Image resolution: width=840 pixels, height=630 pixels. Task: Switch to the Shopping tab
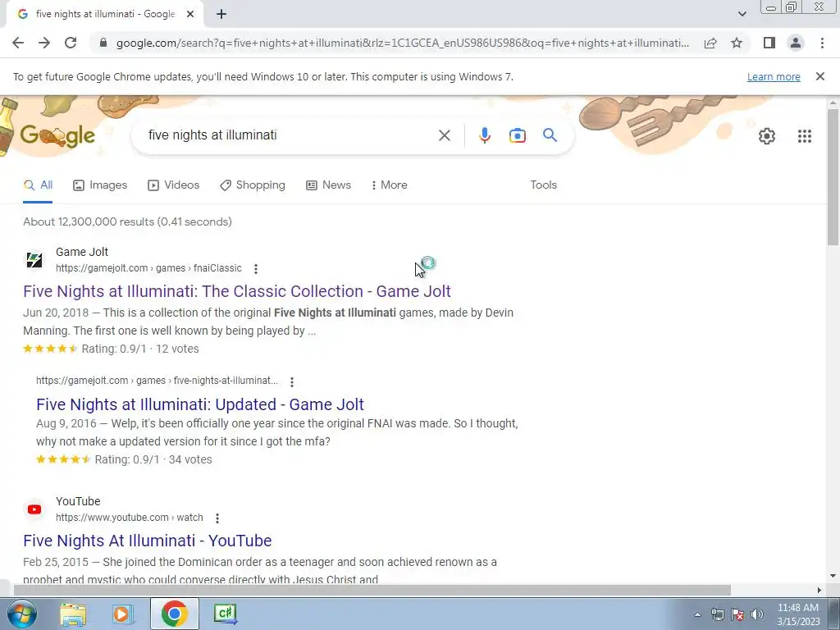click(253, 185)
